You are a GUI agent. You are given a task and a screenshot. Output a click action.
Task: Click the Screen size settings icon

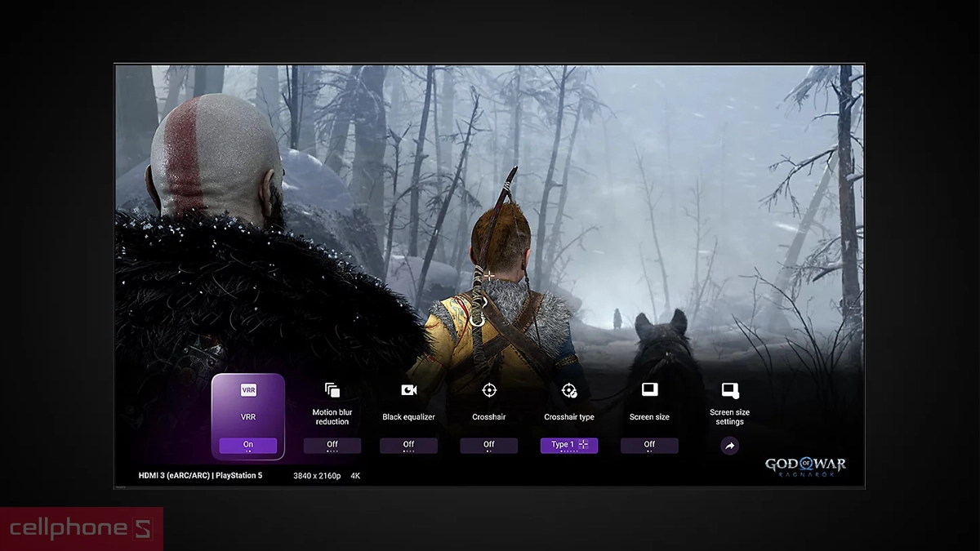[x=730, y=390]
